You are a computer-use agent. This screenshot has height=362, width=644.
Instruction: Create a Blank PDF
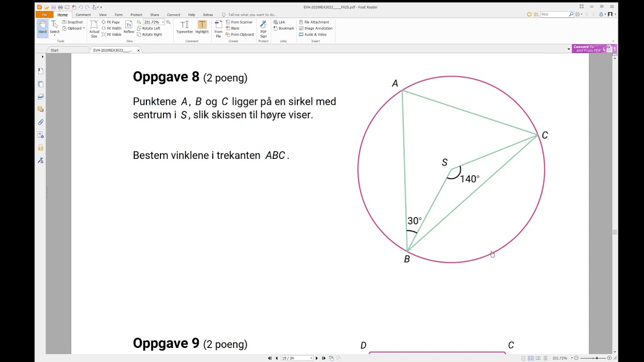233,28
